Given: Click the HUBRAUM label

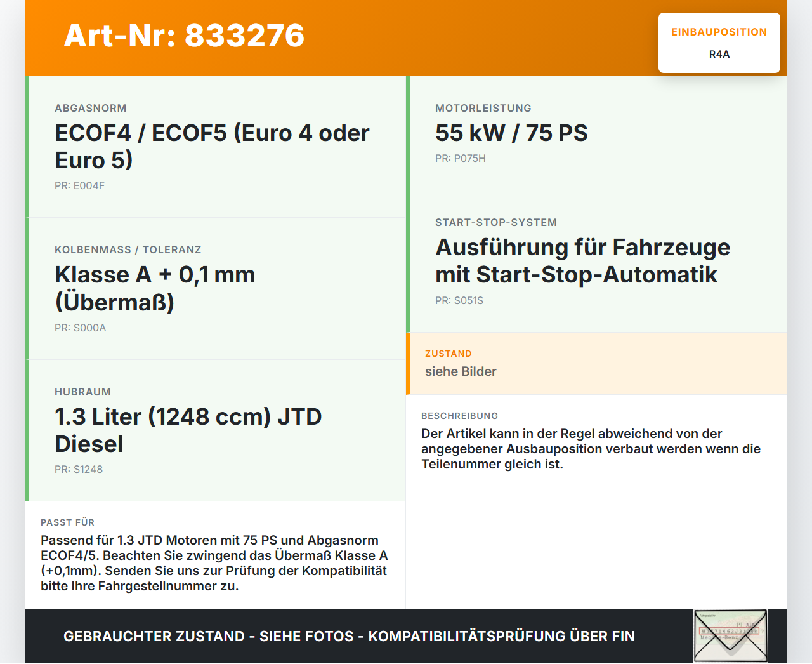Looking at the screenshot, I should pos(82,392).
